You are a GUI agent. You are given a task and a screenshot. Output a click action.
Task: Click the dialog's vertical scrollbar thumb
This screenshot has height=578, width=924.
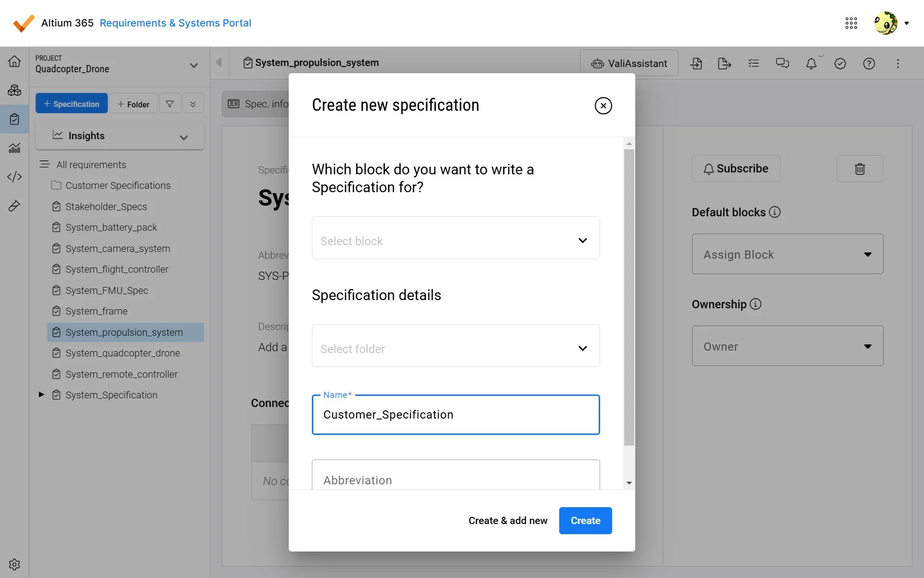tap(629, 297)
